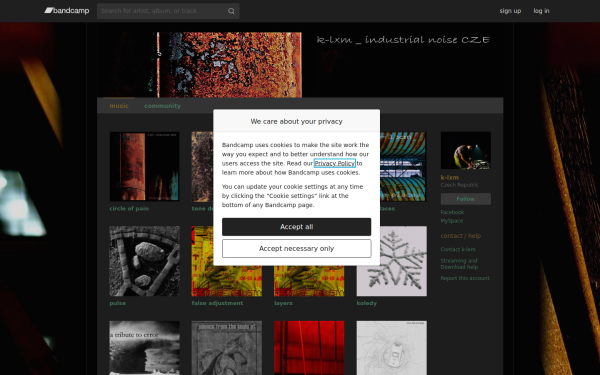This screenshot has width=600, height=375.
Task: Accept all cookies
Action: point(297,227)
